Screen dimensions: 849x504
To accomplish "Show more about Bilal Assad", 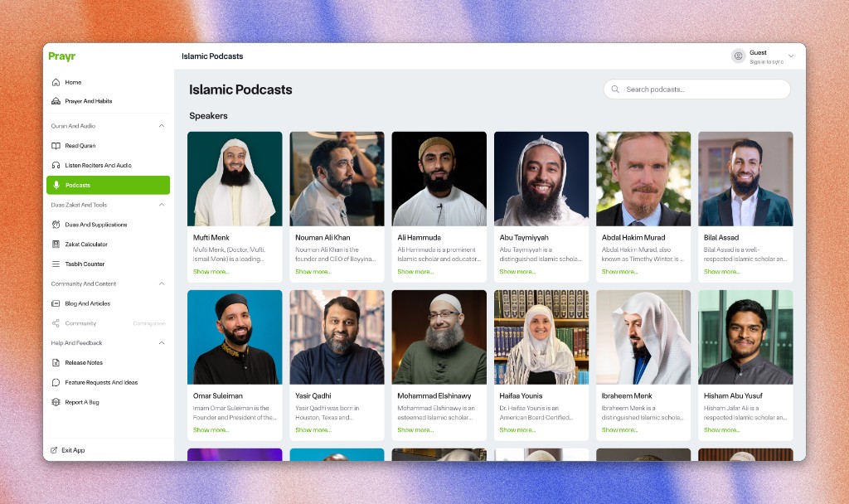I will [722, 272].
